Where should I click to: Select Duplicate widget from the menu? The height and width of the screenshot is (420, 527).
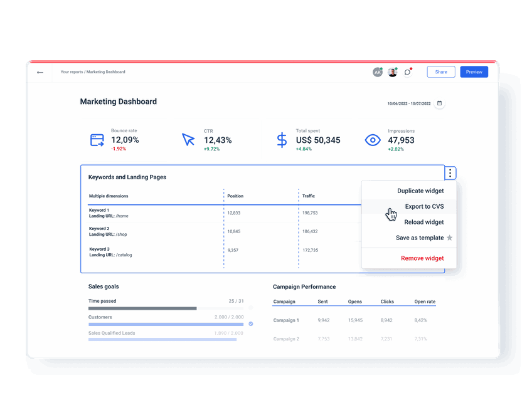pos(419,191)
